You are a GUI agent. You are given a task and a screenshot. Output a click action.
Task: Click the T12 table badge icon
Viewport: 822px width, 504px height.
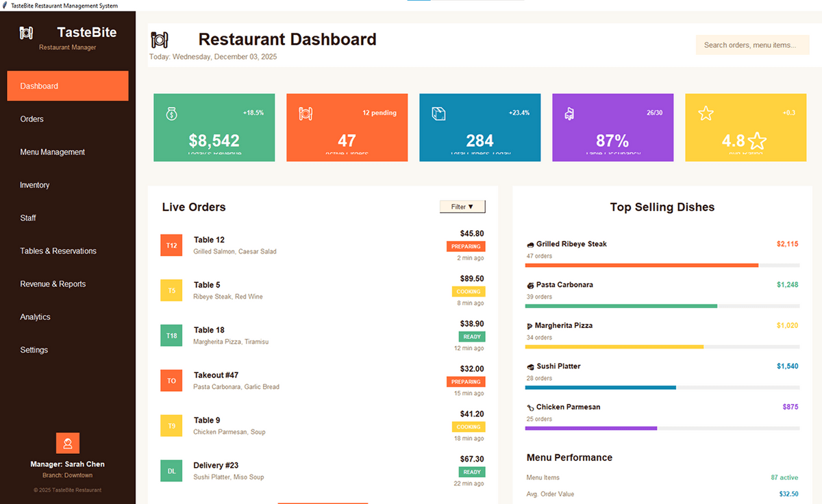pos(171,245)
